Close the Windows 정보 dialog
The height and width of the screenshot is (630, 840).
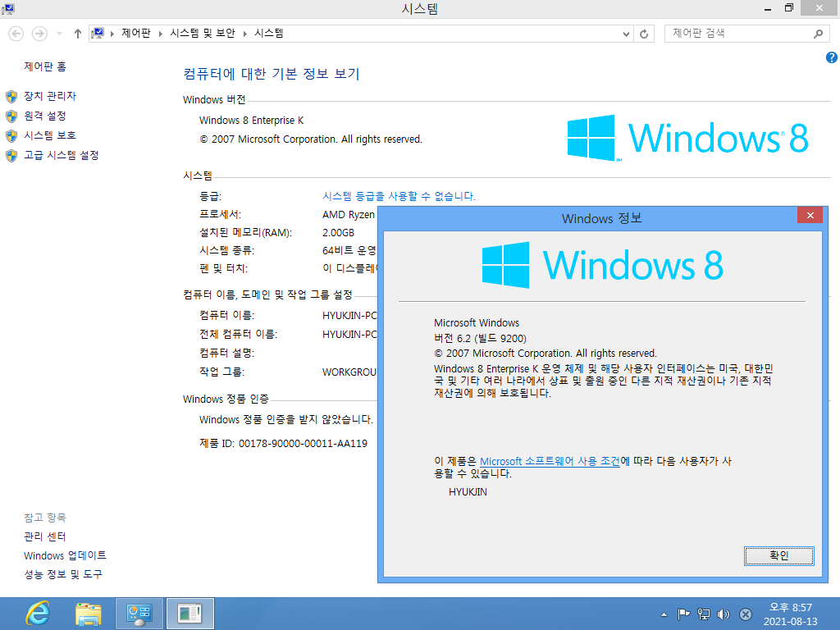pos(810,215)
